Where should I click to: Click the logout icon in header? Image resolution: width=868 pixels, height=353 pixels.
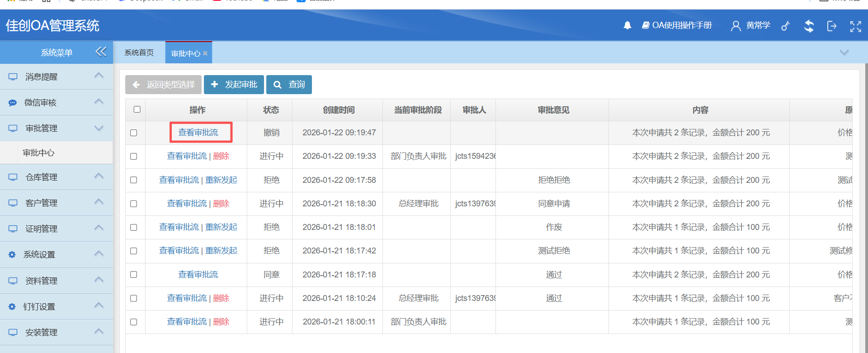click(831, 26)
